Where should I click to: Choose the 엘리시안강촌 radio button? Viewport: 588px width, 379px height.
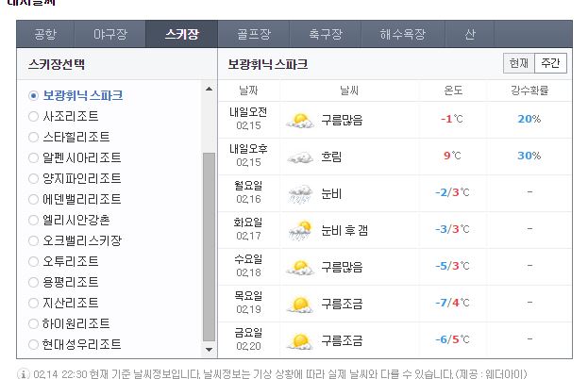[x=33, y=220]
